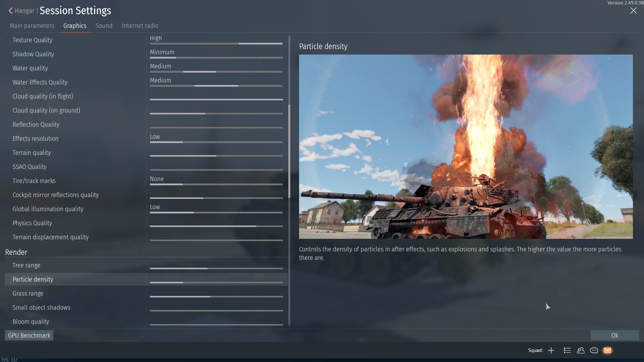Viewport: 644px width, 362px height.
Task: Click the Particle density preview image
Action: [466, 147]
